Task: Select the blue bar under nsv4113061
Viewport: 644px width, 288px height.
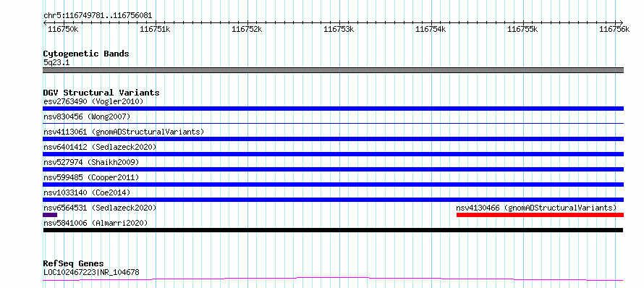Action: 333,139
